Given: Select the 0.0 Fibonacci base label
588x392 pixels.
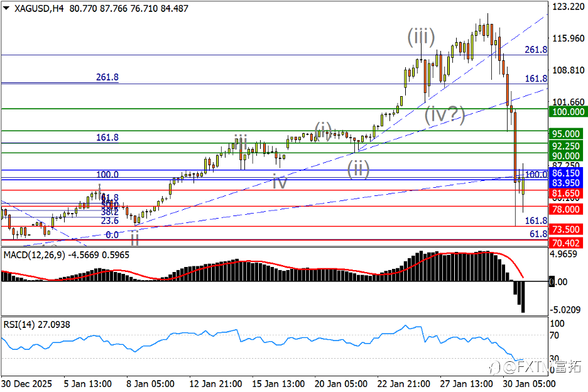Looking at the screenshot, I should click(x=112, y=235).
